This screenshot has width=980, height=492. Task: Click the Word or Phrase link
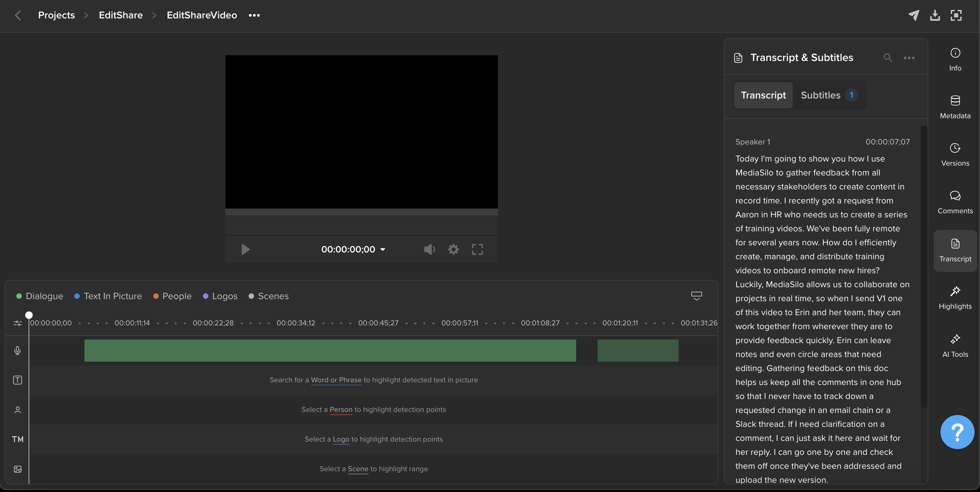pos(336,380)
